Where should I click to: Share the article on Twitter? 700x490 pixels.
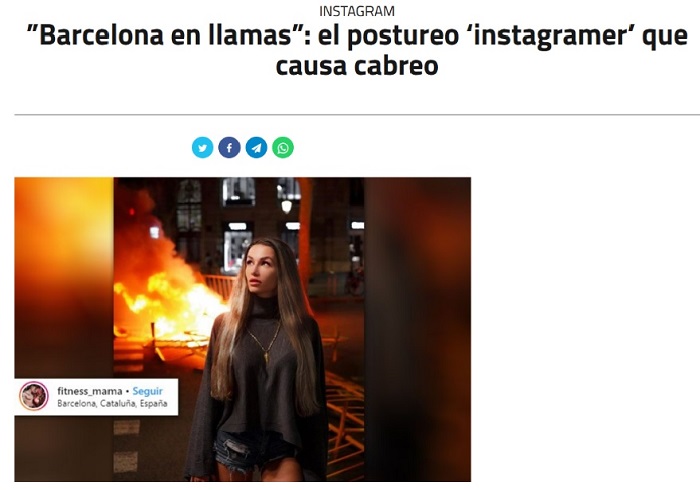click(202, 148)
